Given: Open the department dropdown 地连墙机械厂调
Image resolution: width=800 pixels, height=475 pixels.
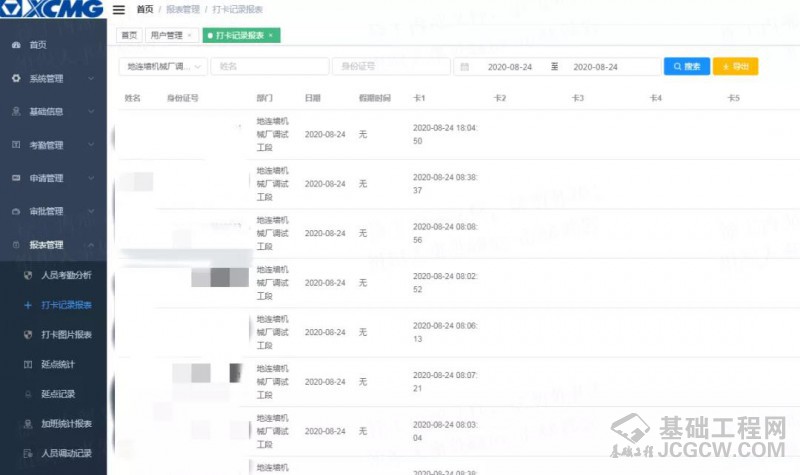Looking at the screenshot, I should 162,67.
